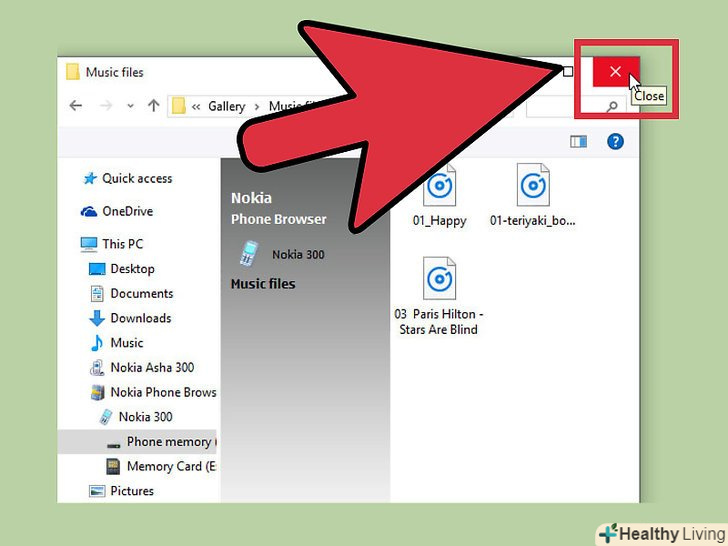Screen dimensions: 728x546
Task: Toggle the preview pane icon
Action: coord(578,141)
